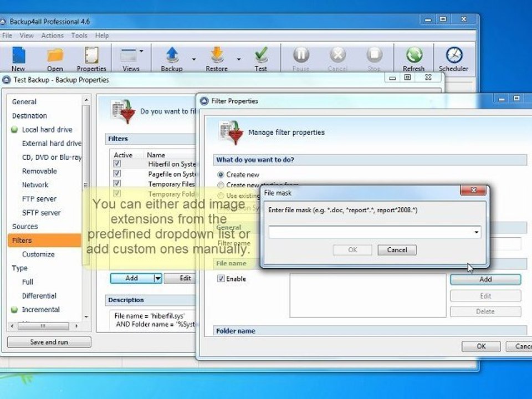Screen dimensions: 532x399
Task: Open the Add split-button arrow in Filters
Action: (x=158, y=279)
